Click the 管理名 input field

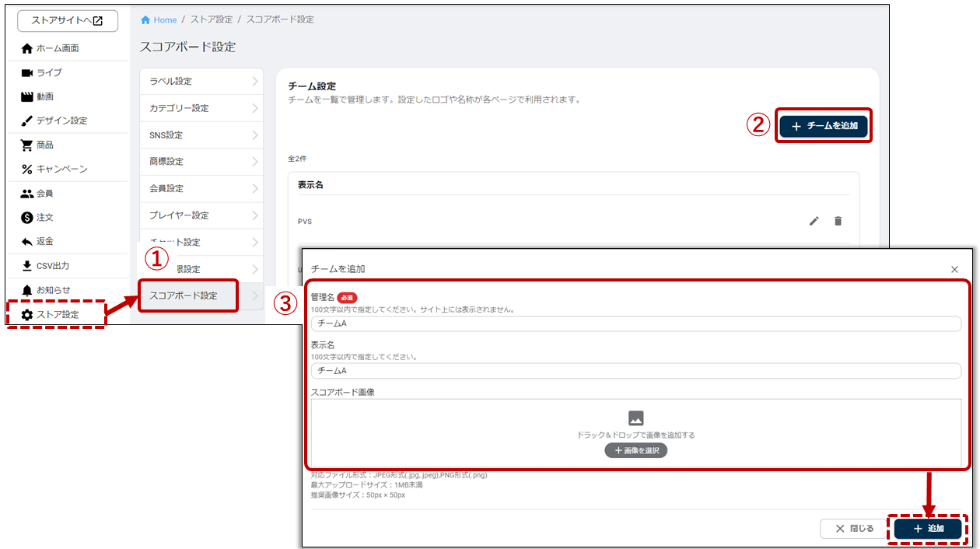coord(635,323)
